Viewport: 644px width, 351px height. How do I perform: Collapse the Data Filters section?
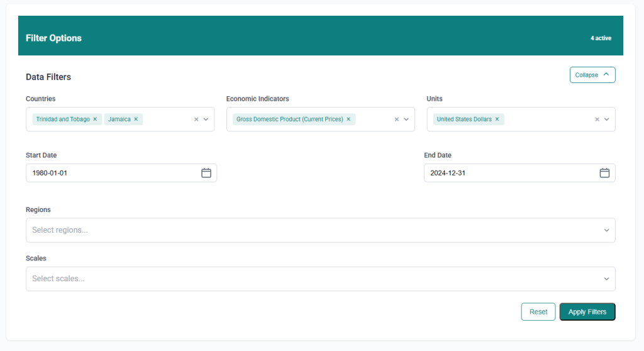click(x=592, y=75)
